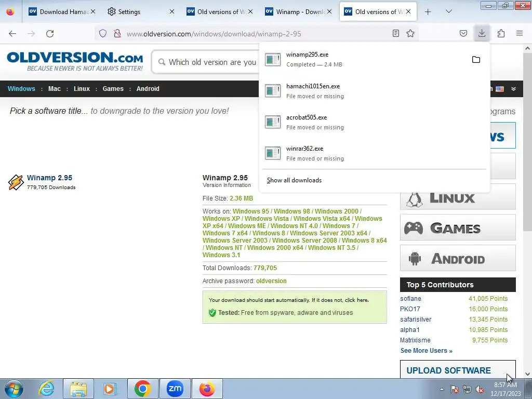532x399 pixels.
Task: Click the muted volume tray icon
Action: (x=480, y=389)
